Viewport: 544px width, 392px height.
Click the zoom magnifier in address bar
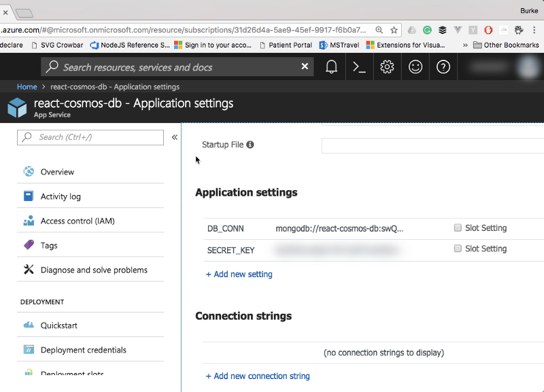pos(379,30)
